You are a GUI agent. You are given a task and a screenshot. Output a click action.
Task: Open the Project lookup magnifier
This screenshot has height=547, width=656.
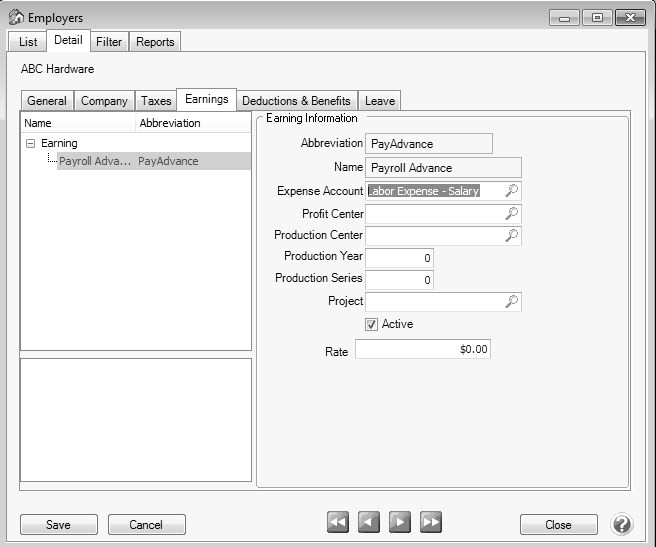tap(511, 301)
